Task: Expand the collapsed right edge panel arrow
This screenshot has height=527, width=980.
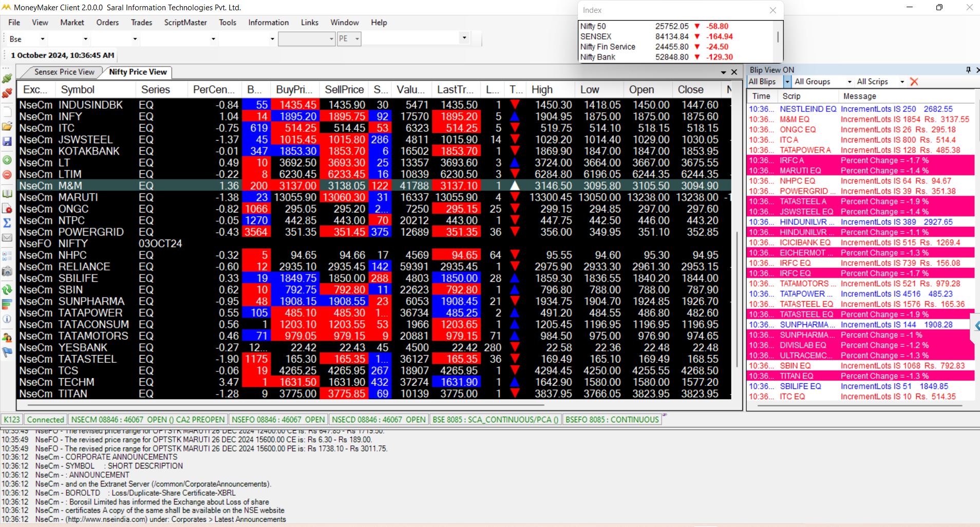Action: pos(976,326)
